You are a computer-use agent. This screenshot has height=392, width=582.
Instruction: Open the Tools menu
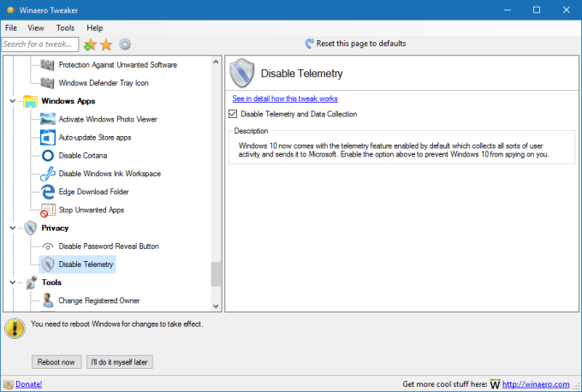(x=65, y=28)
